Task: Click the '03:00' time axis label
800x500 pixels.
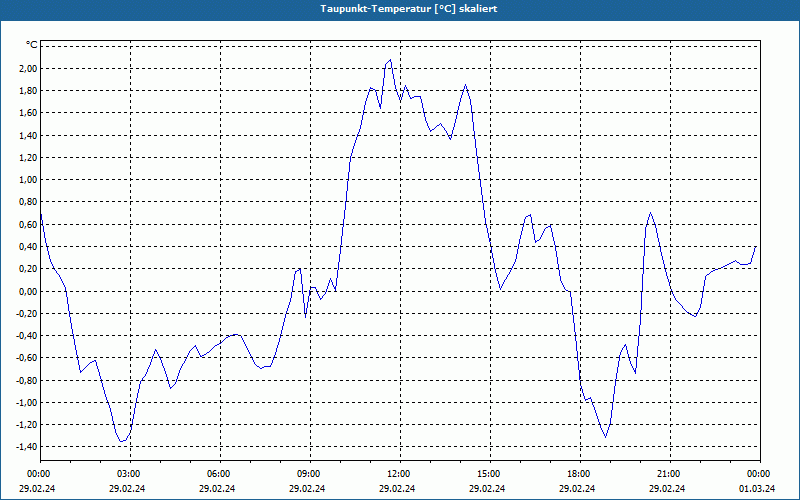Action: tap(129, 474)
